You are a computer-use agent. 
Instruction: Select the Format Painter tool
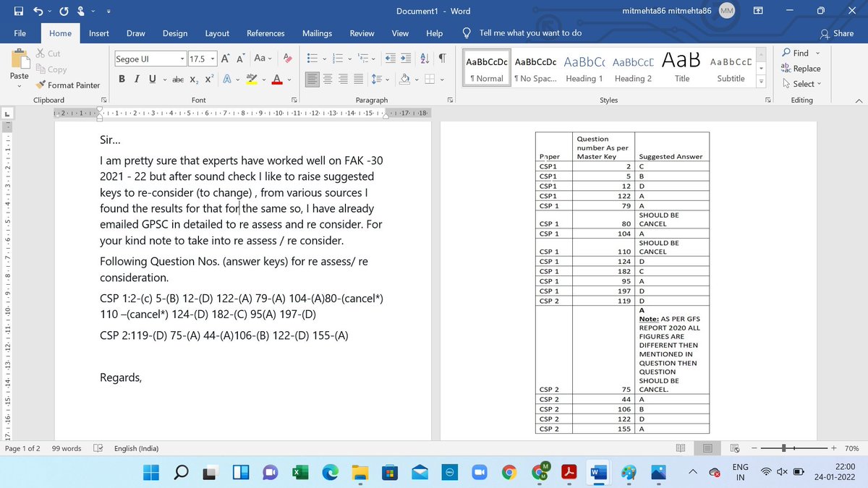pyautogui.click(x=67, y=85)
